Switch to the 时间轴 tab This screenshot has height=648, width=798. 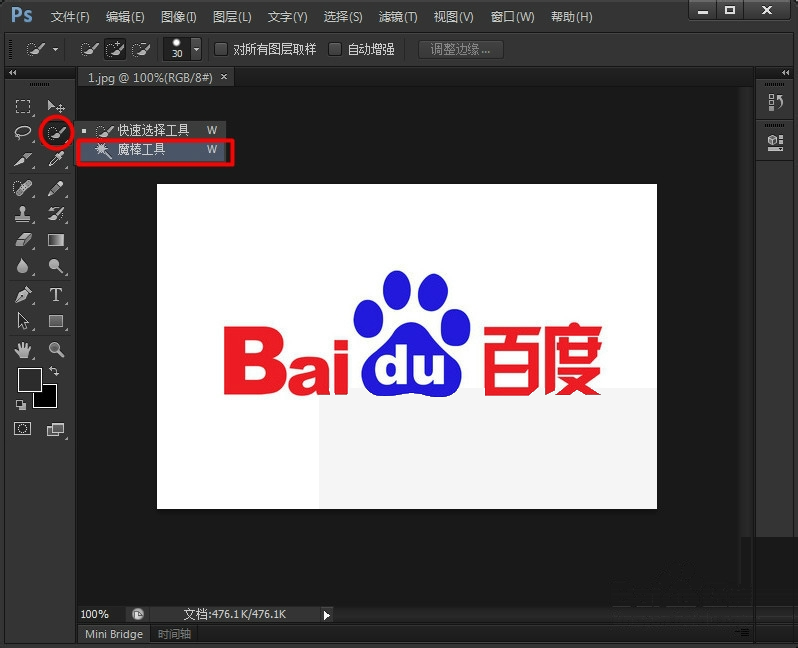(174, 634)
